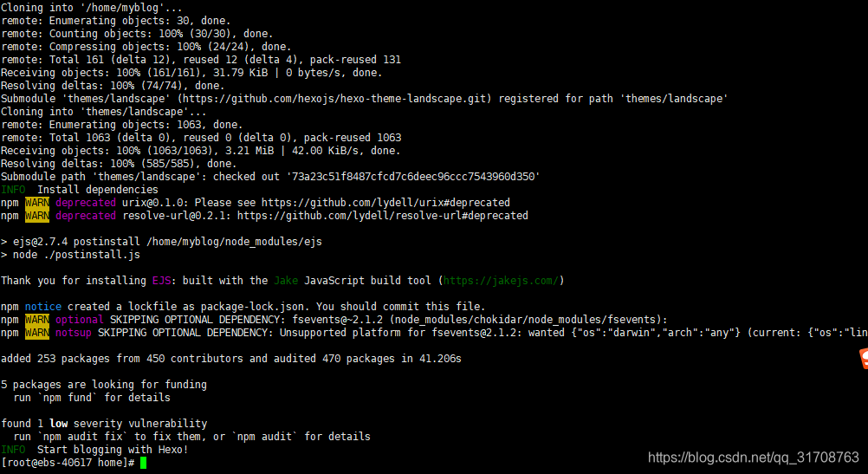Click the WARN badge on the notsup line
868x474 pixels.
click(x=37, y=333)
